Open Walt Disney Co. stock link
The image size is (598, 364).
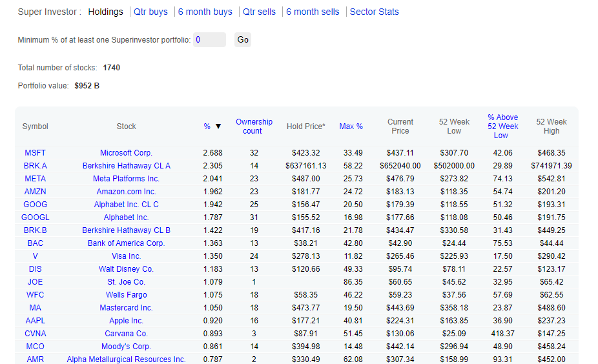coord(126,269)
